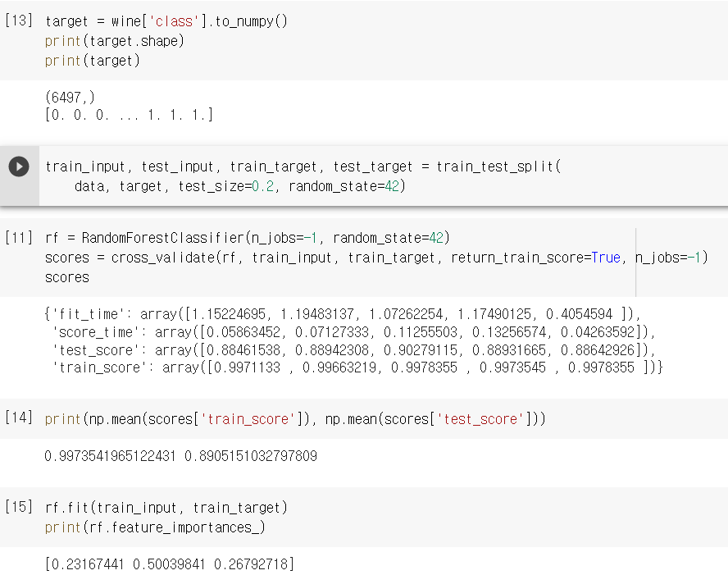Select cell execution count [13]

[x=19, y=21]
